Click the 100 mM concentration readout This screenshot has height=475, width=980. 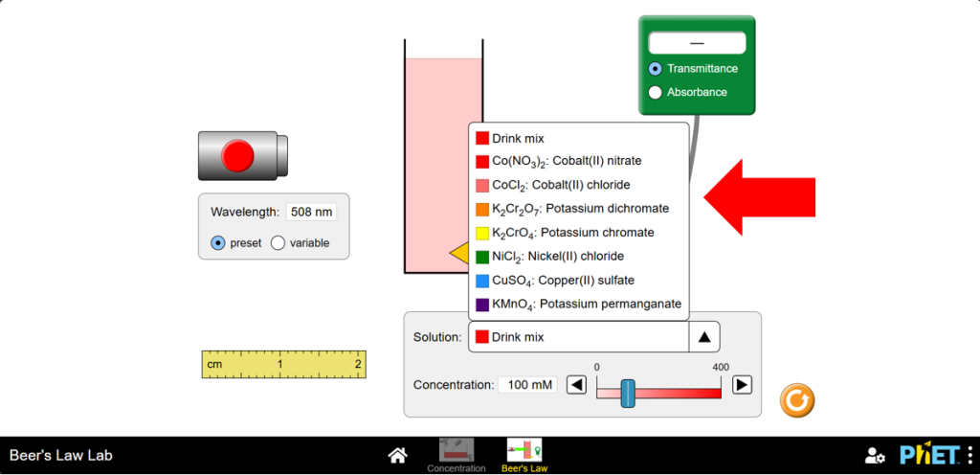click(x=527, y=385)
